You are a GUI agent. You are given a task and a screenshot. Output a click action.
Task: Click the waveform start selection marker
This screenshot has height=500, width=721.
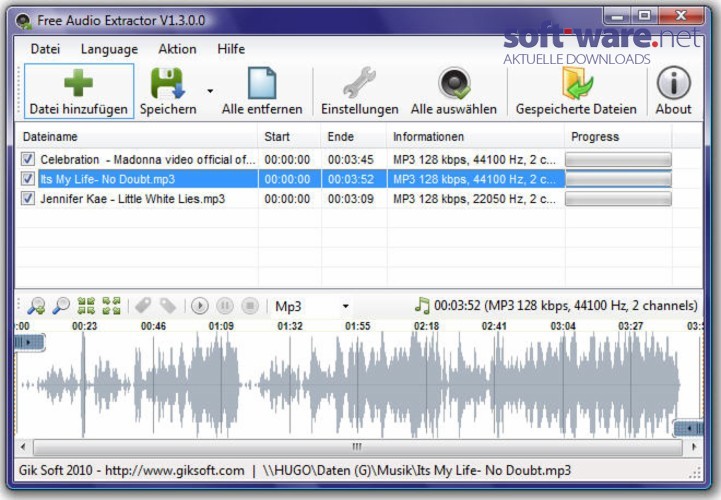[29, 343]
